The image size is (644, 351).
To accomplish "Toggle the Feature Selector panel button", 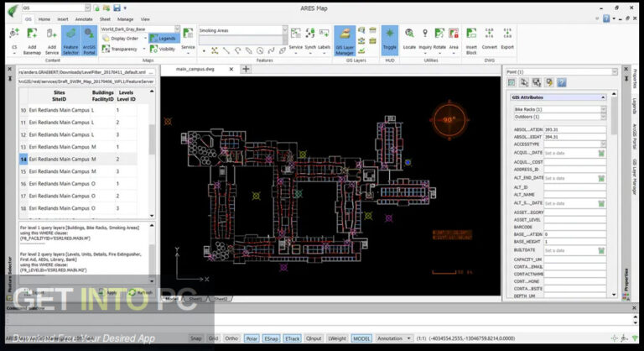I will coord(70,41).
